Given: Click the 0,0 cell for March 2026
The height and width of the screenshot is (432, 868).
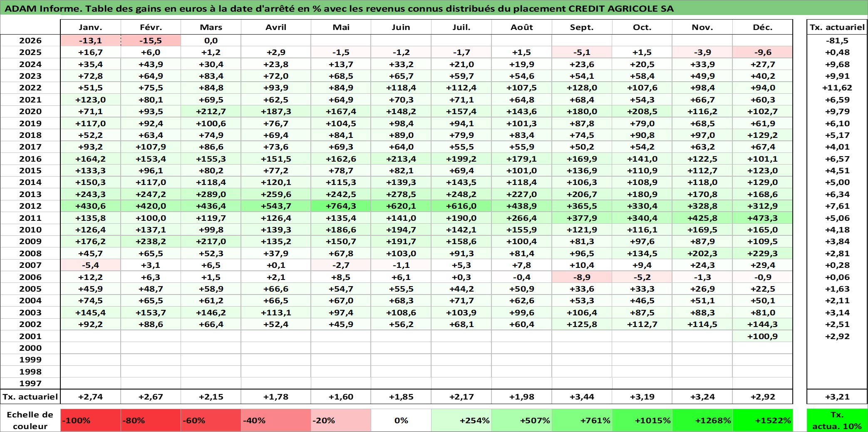Looking at the screenshot, I should tap(211, 40).
